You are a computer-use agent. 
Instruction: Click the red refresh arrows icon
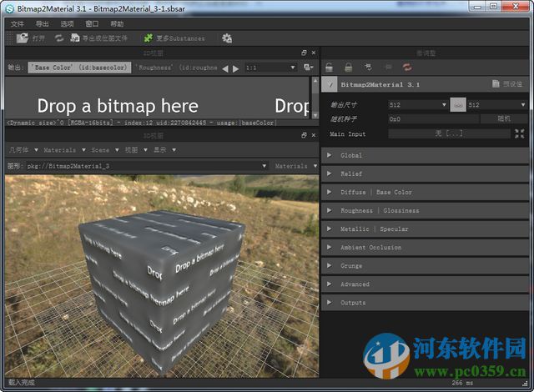pyautogui.click(x=407, y=67)
